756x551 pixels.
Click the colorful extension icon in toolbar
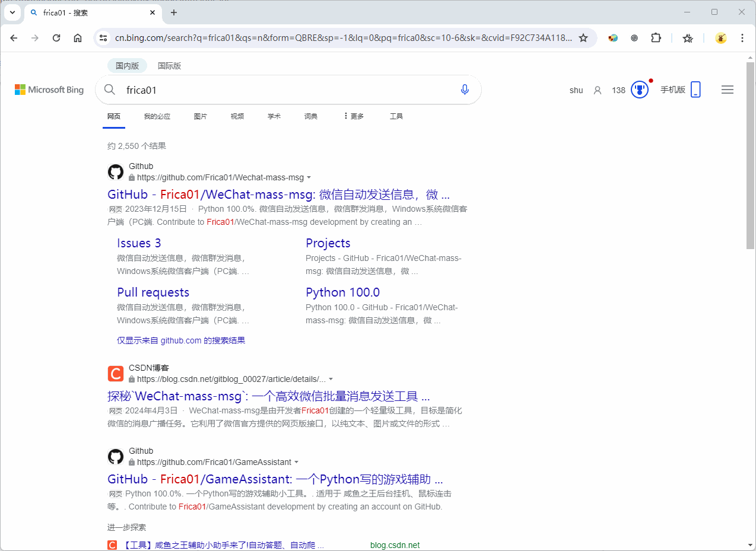613,38
